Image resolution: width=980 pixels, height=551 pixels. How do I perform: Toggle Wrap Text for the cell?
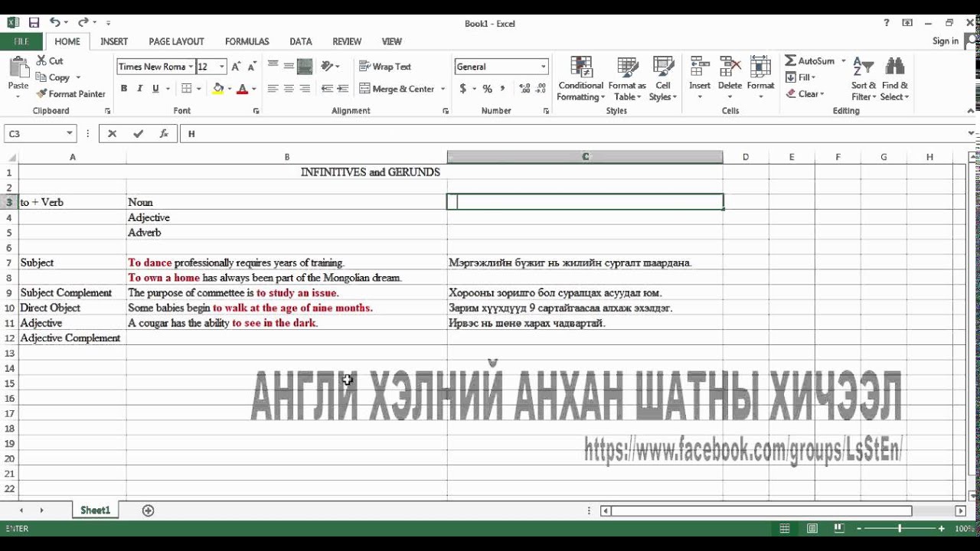385,67
